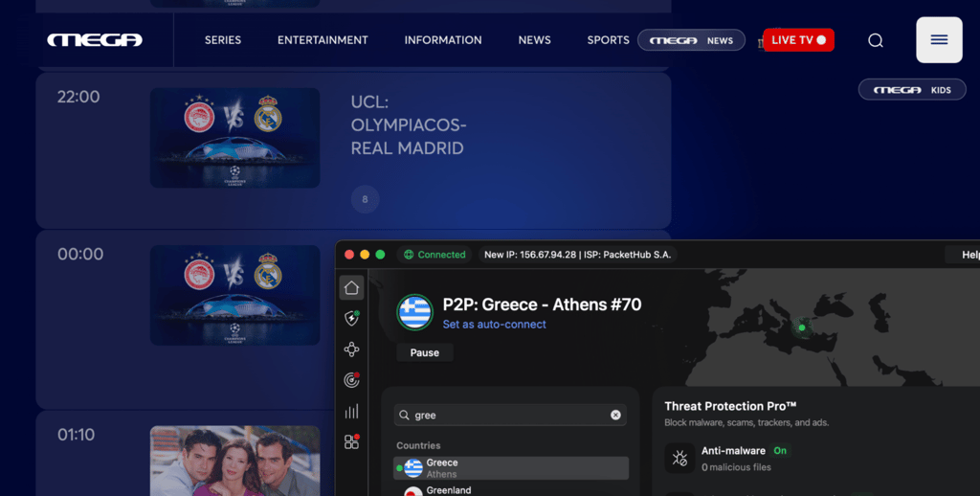Viewport: 980px width, 496px height.
Task: Open Threat Protection shield sidebar icon
Action: tap(351, 318)
